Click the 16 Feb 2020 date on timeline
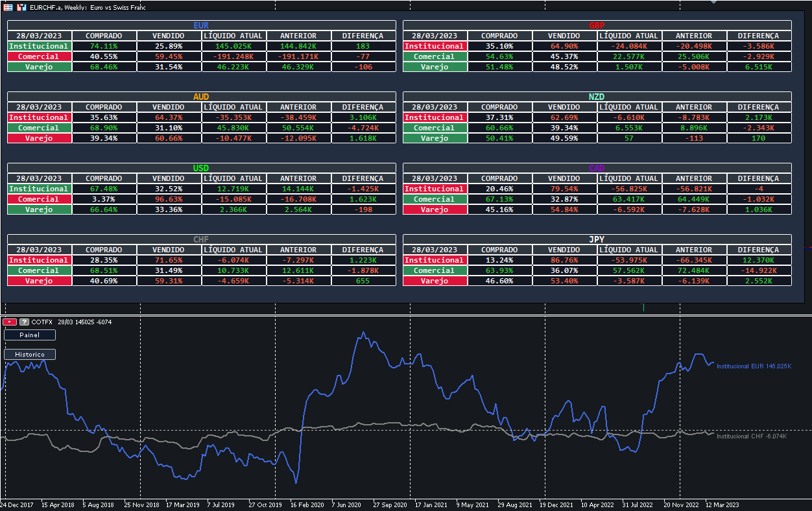 [x=307, y=505]
